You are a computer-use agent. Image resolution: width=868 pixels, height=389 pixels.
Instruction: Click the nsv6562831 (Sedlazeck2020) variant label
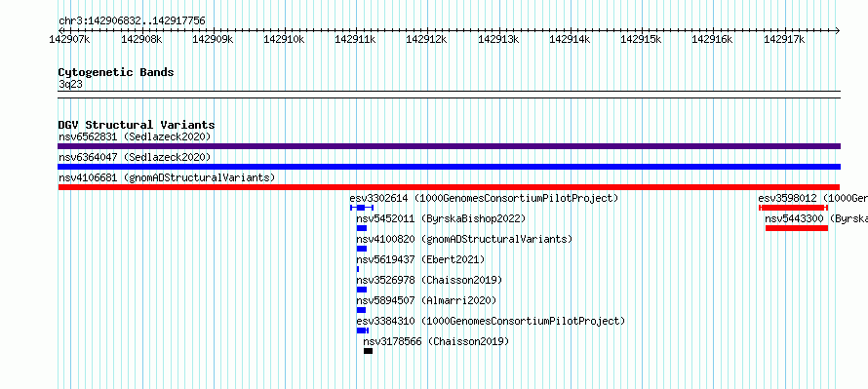pyautogui.click(x=135, y=136)
